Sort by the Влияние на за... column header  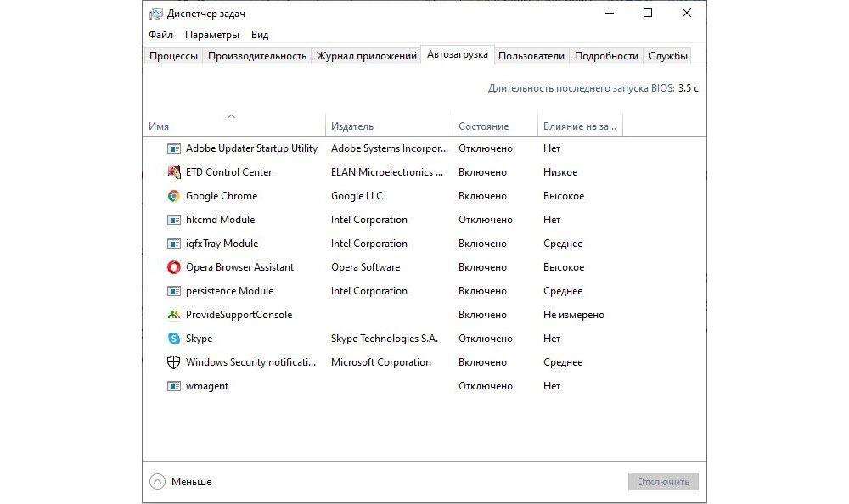[x=581, y=125]
